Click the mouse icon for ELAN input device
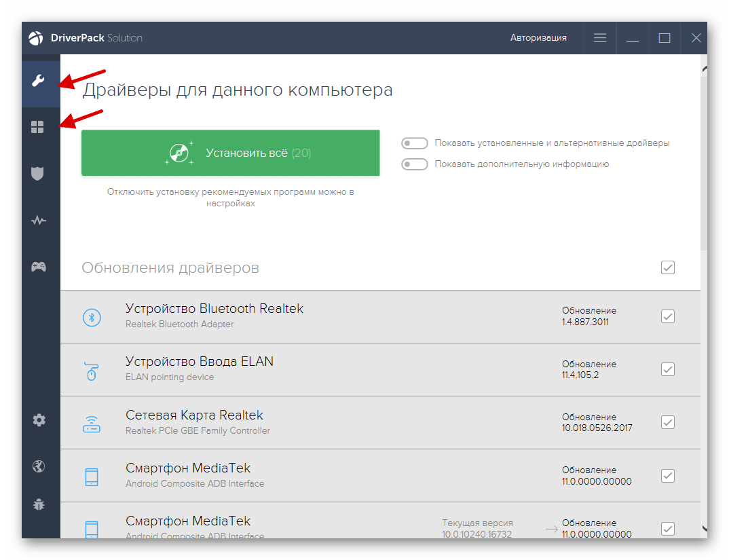Image resolution: width=729 pixels, height=560 pixels. 91,371
